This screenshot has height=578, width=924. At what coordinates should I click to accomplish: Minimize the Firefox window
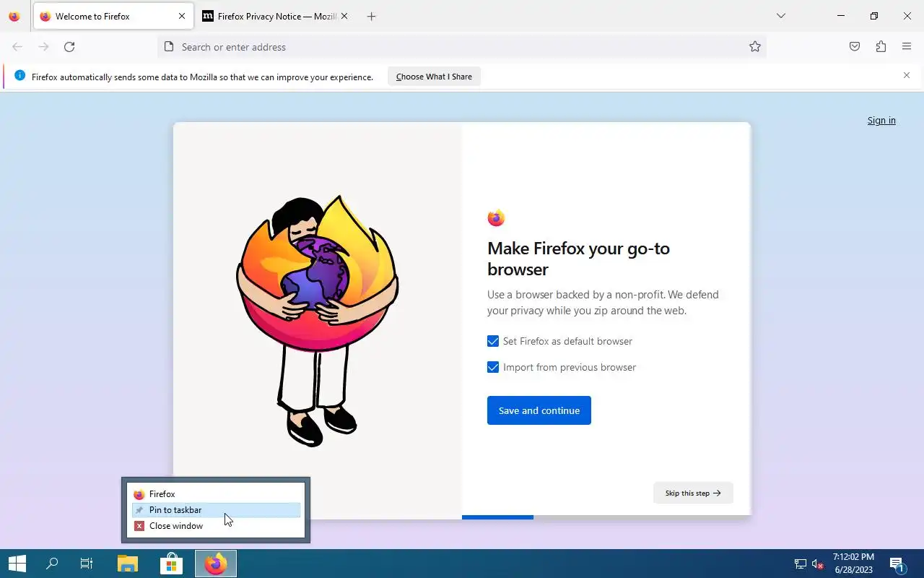click(841, 16)
